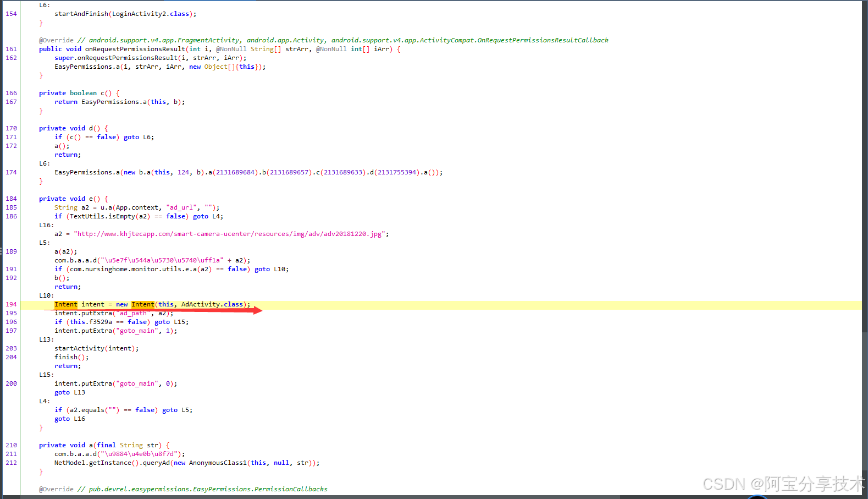Click the @Override EasyPermissions.PermissionCallbacks comment
The height and width of the screenshot is (499, 868).
pos(183,489)
